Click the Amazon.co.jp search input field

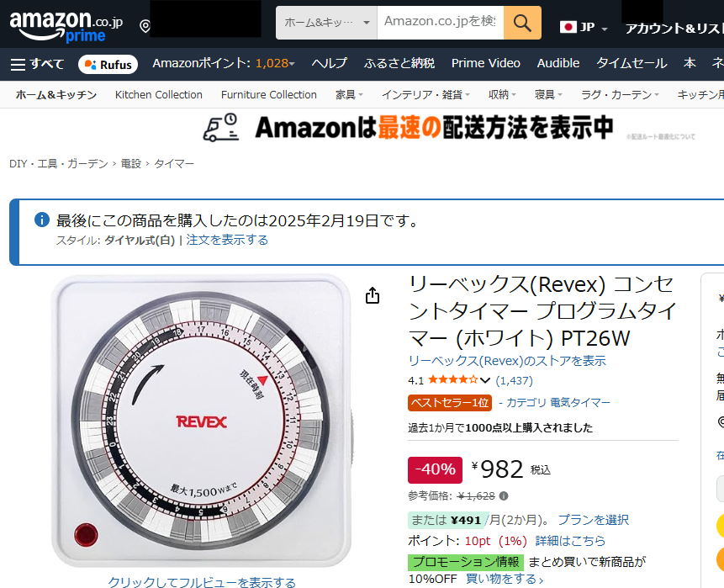click(441, 23)
